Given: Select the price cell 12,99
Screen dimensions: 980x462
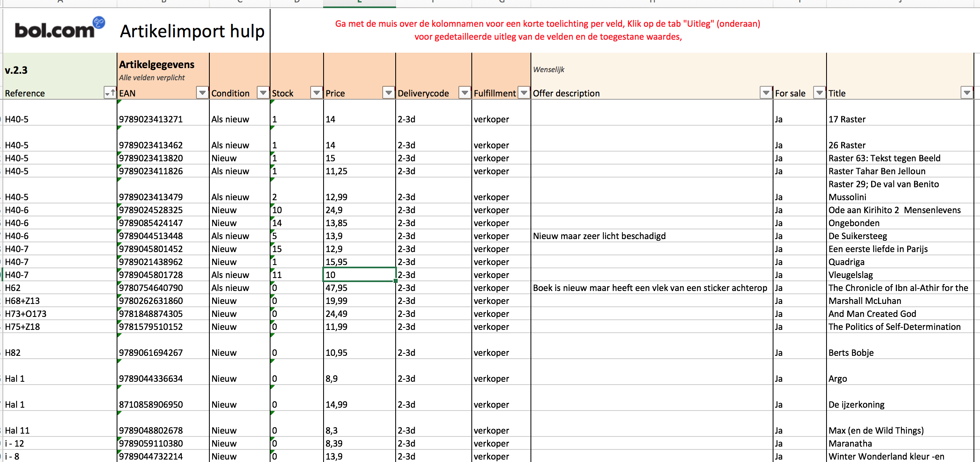Looking at the screenshot, I should point(360,190).
